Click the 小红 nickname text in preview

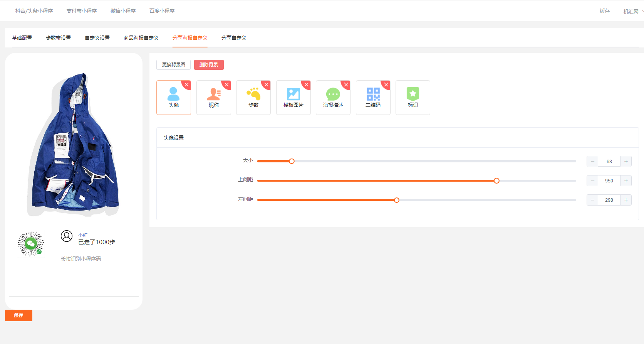click(83, 235)
